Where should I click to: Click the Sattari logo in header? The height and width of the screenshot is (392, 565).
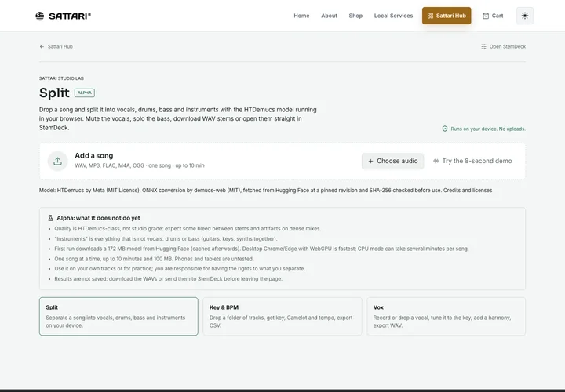[x=63, y=16]
